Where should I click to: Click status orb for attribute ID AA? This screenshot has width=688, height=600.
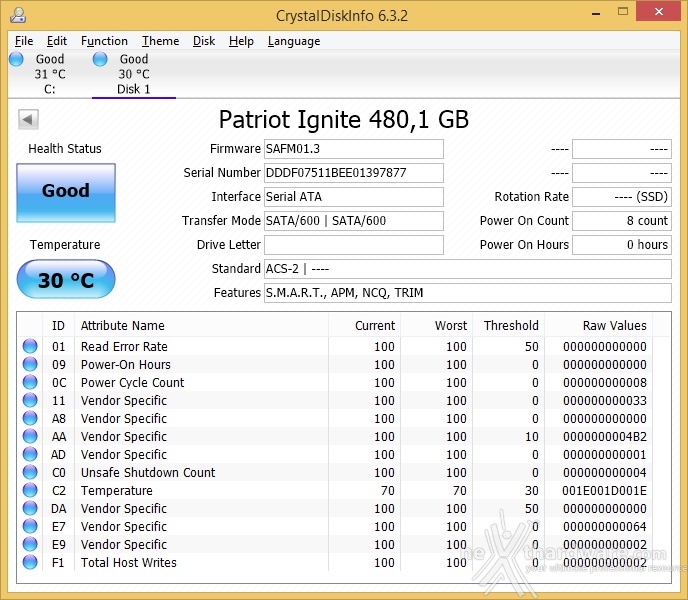click(30, 436)
